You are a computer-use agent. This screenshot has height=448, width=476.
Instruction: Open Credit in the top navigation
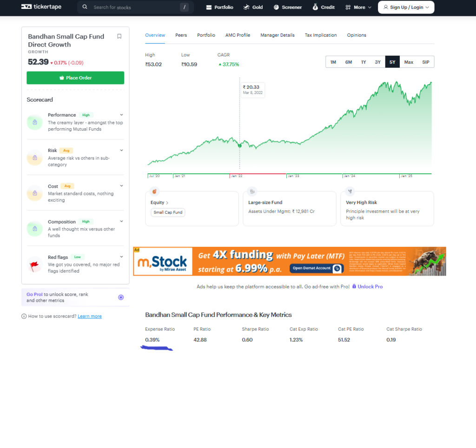[x=324, y=7]
